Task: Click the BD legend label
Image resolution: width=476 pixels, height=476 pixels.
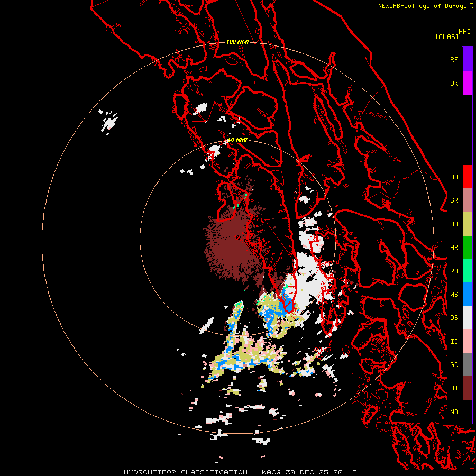Action: coord(454,224)
